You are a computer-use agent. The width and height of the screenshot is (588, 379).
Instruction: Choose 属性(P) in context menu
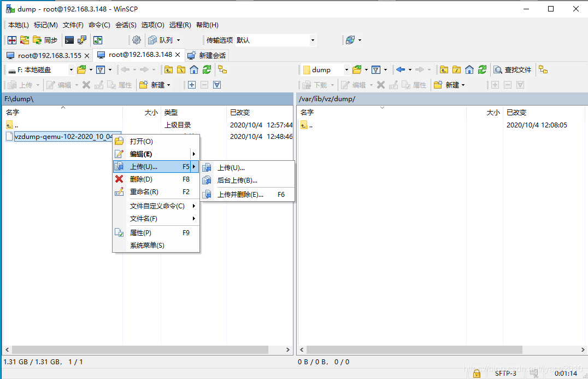click(156, 233)
